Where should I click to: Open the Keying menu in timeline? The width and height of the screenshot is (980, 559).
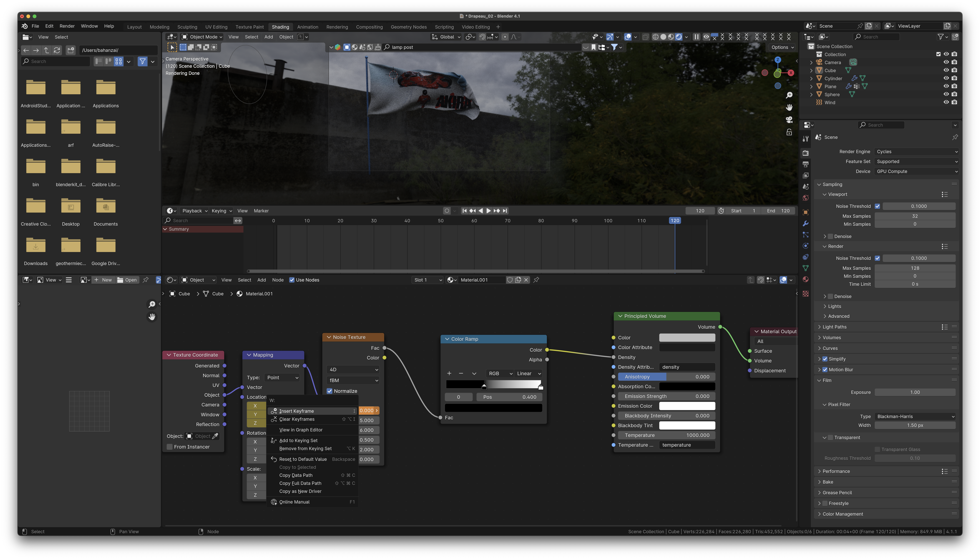click(x=222, y=211)
